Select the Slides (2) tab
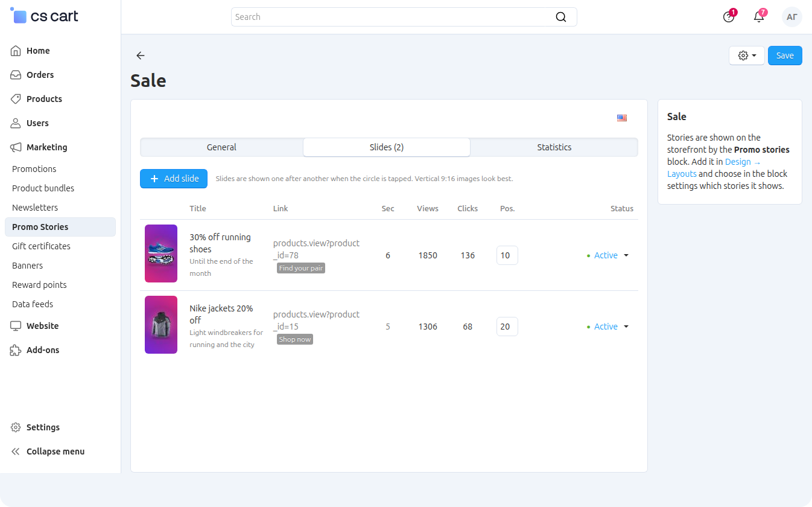Viewport: 812px width, 507px height. (x=387, y=147)
